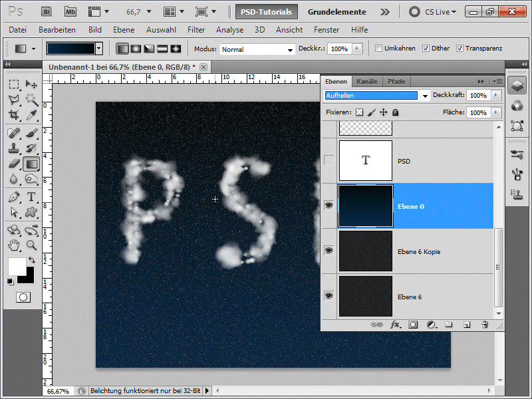The width and height of the screenshot is (532, 399).
Task: Choose diamond gradient style
Action: 176,49
